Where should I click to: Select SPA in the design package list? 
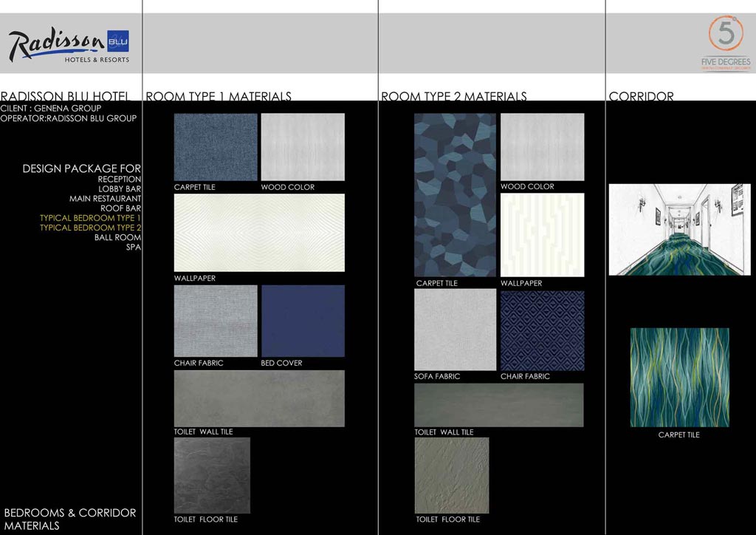coord(134,247)
